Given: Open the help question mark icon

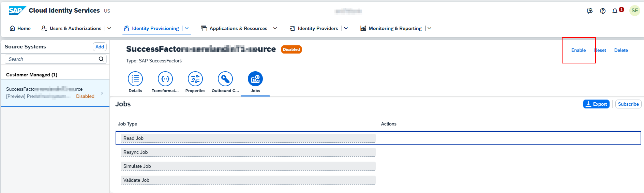Looking at the screenshot, I should tap(603, 11).
